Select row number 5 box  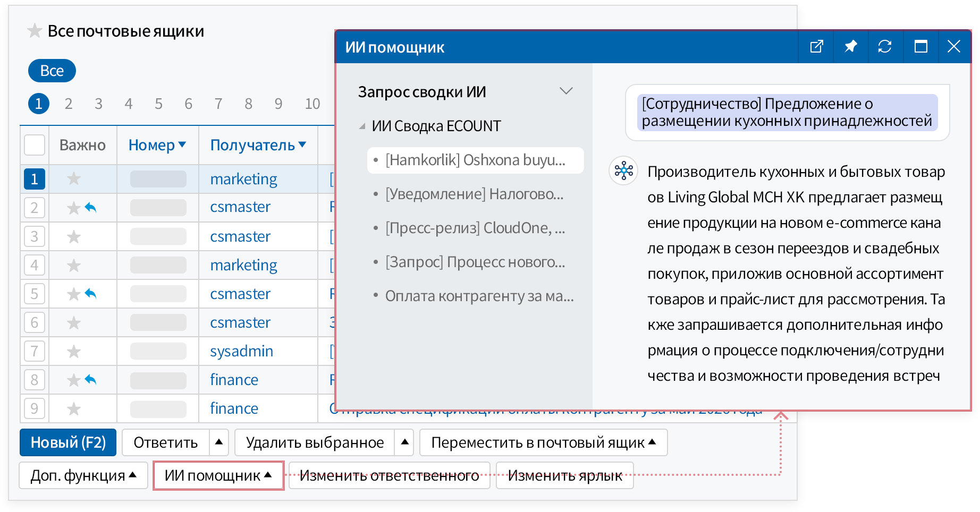[x=35, y=294]
